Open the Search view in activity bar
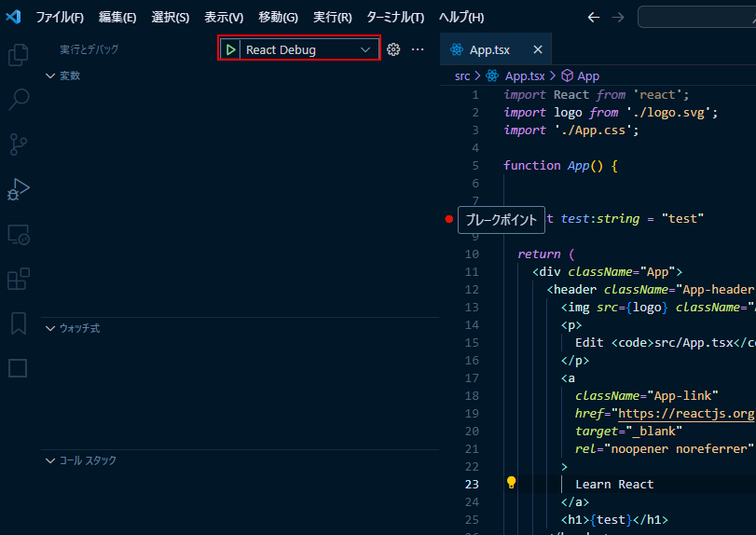Image resolution: width=756 pixels, height=535 pixels. click(19, 100)
